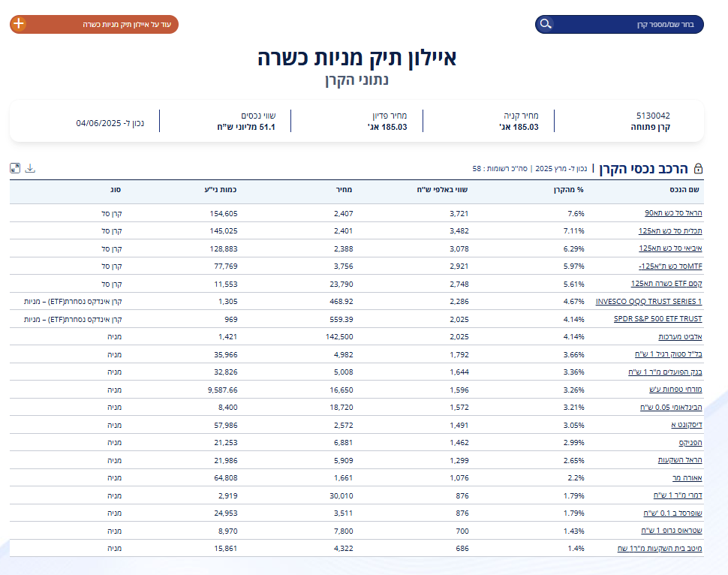Open SPDR S&P 500 ETF TRUST link
728x575 pixels.
(x=657, y=319)
